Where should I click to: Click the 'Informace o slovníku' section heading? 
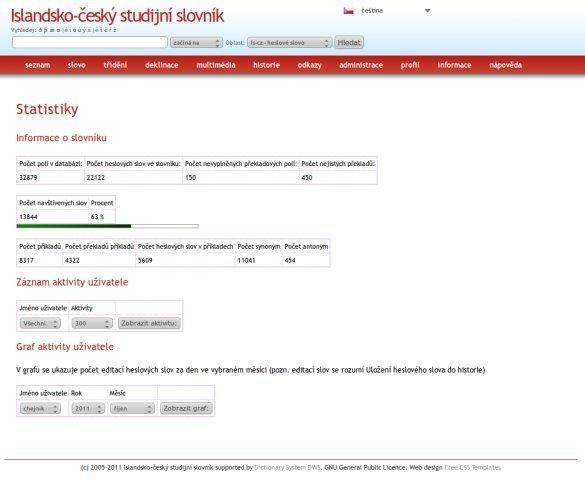pyautogui.click(x=61, y=138)
